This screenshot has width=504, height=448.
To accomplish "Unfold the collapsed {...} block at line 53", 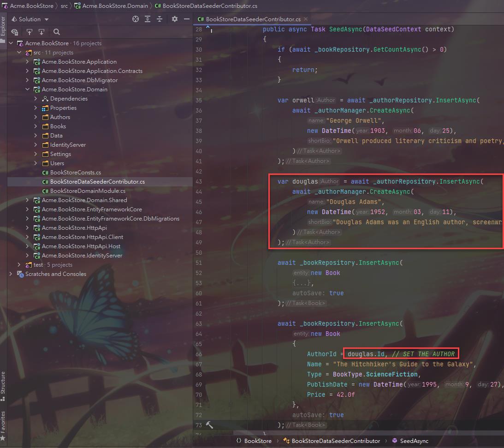I will (x=302, y=283).
